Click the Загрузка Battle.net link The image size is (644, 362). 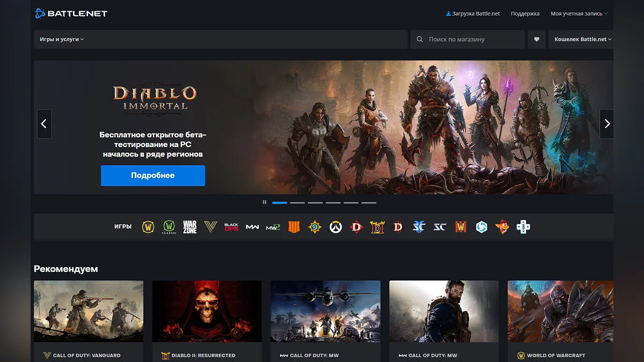(x=476, y=13)
